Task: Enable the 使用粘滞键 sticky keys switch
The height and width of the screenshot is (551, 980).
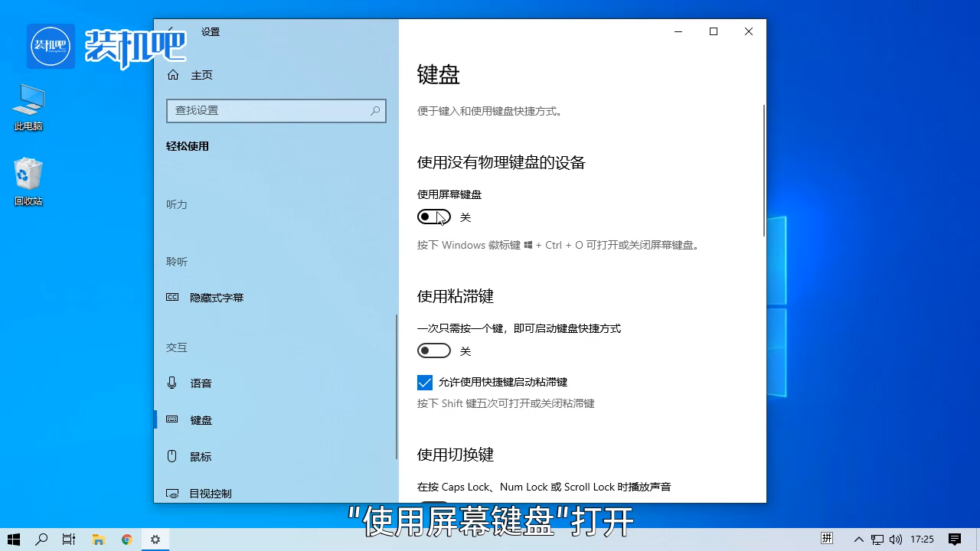Action: tap(433, 350)
